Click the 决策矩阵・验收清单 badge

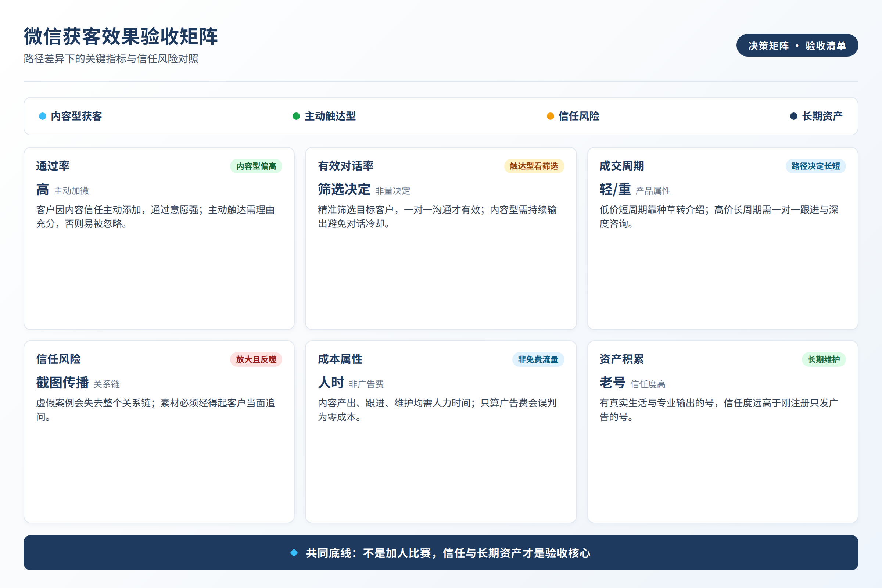797,45
